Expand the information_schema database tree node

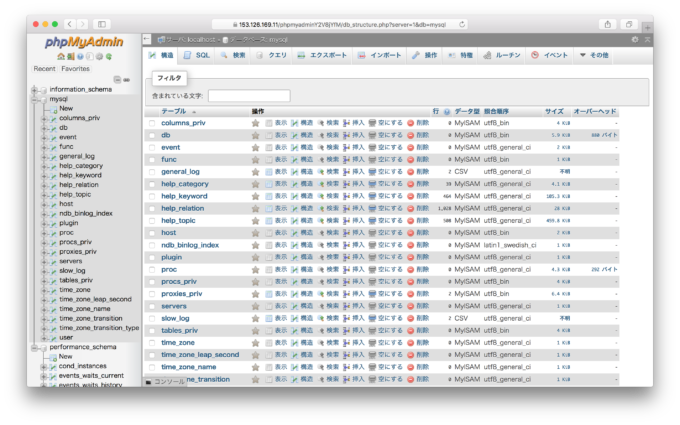pyautogui.click(x=34, y=89)
